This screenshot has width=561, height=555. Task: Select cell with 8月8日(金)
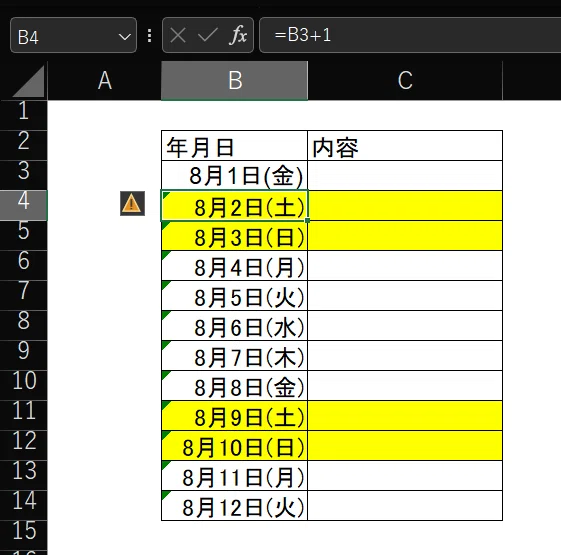(x=234, y=386)
